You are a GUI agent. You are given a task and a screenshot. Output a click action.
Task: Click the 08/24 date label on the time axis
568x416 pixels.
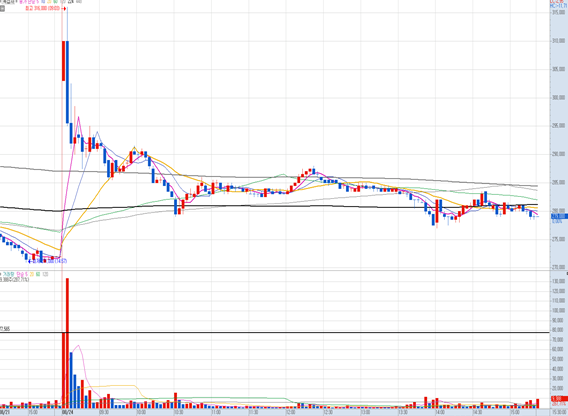click(x=67, y=412)
